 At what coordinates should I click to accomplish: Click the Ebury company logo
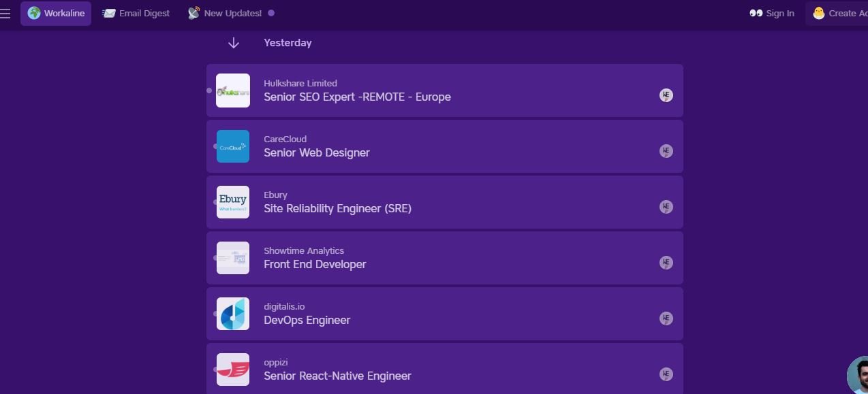[x=233, y=202]
